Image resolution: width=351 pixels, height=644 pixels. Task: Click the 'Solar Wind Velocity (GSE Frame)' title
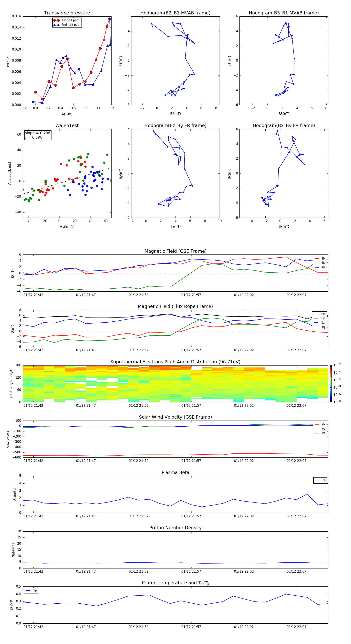pos(175,417)
